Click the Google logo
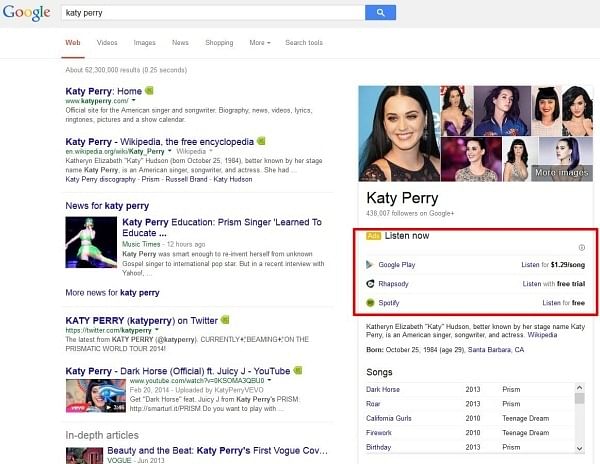Image resolution: width=600 pixels, height=464 pixels. (26, 12)
